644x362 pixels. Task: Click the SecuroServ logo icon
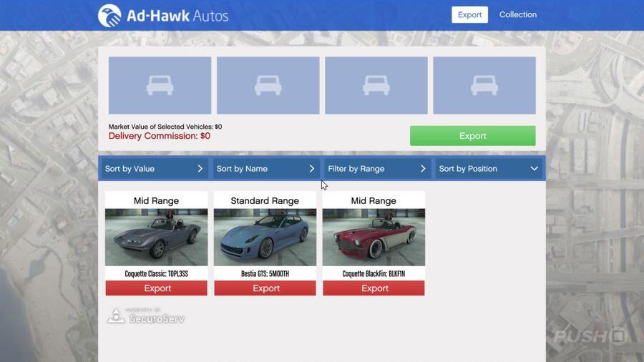point(116,316)
